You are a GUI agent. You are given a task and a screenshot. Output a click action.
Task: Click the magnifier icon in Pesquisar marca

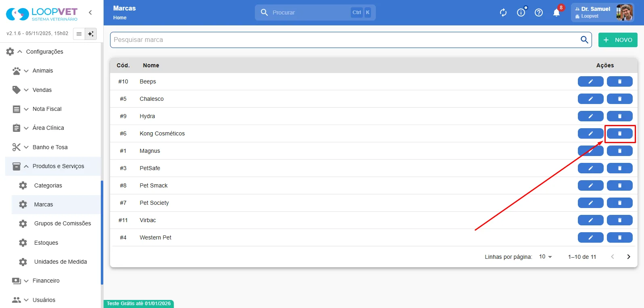[584, 40]
